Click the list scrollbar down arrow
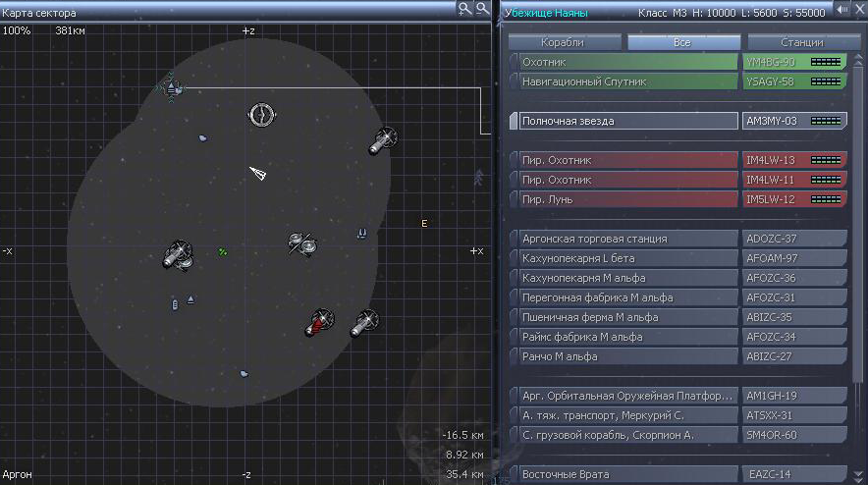Screen dimensions: 868x485 (x=858, y=476)
